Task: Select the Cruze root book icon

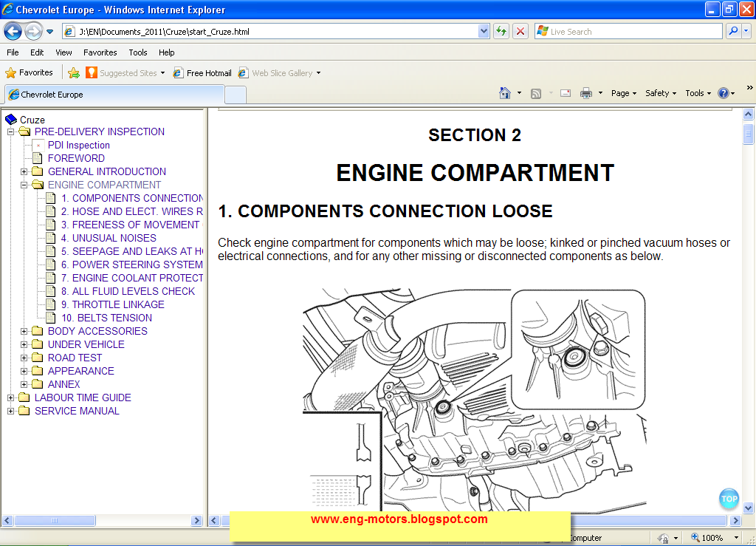Action: click(11, 119)
